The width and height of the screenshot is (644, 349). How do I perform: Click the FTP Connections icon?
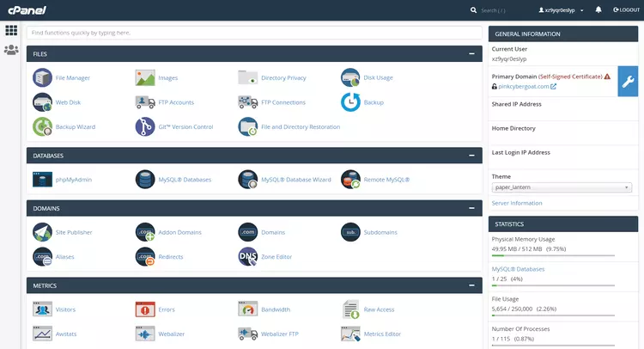[x=247, y=102]
